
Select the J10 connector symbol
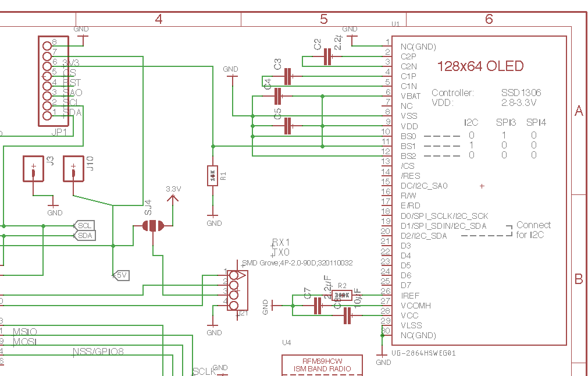[x=74, y=169]
